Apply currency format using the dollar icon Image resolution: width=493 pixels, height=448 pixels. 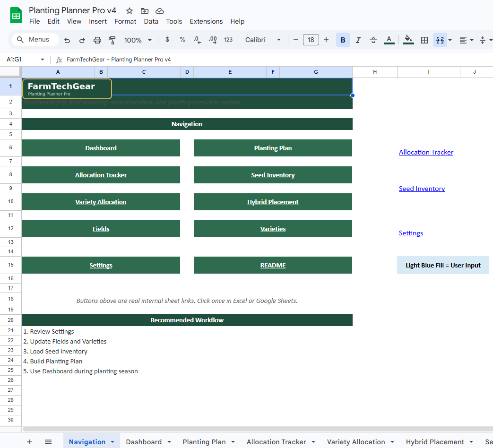pyautogui.click(x=167, y=40)
